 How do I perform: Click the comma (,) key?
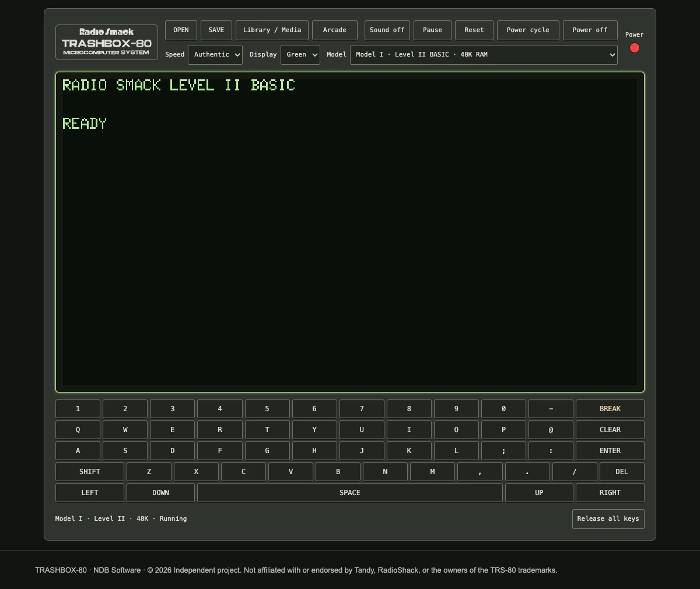coord(480,472)
